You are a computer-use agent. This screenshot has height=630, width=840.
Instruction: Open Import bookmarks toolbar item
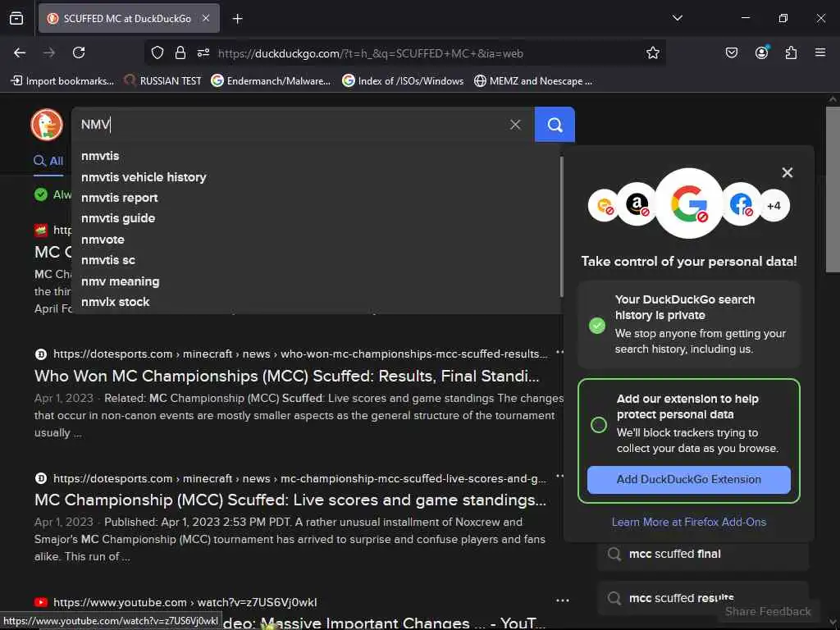point(62,81)
